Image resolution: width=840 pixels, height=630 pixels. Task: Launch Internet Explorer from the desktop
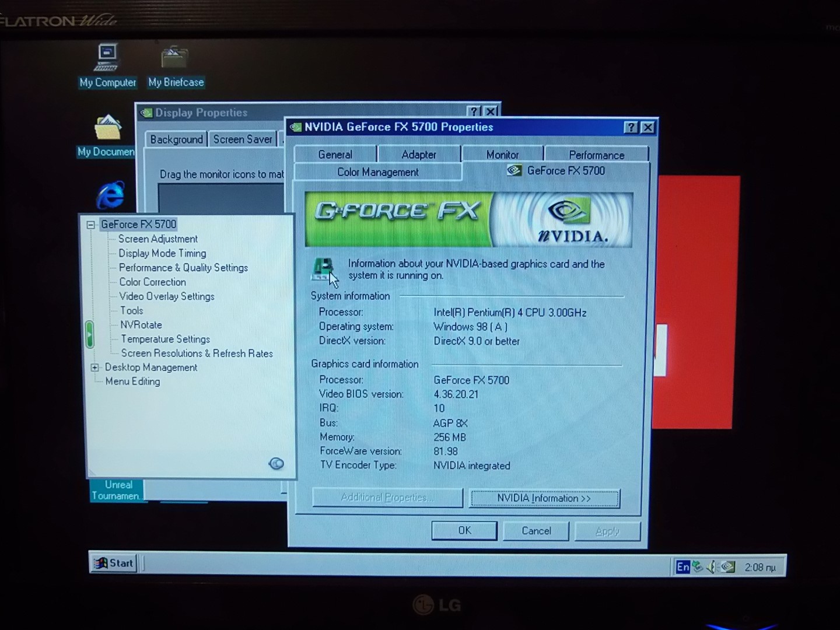pos(110,195)
